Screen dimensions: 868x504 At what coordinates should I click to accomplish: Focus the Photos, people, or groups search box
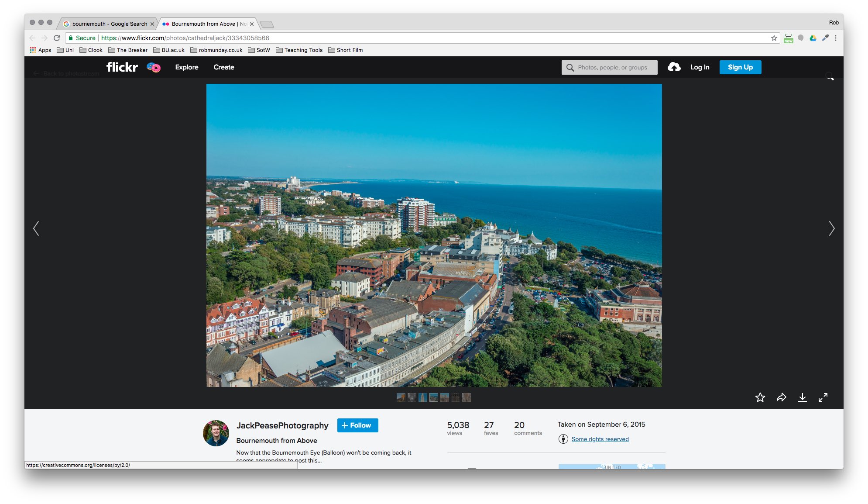pyautogui.click(x=612, y=68)
